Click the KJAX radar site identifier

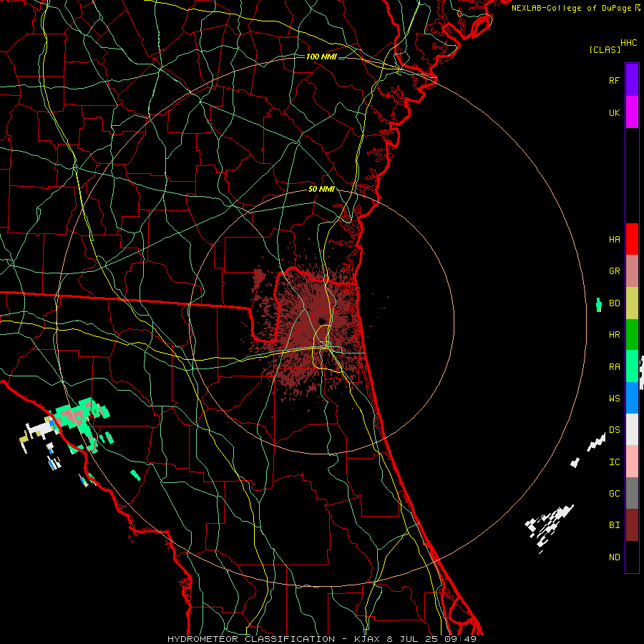[367, 639]
